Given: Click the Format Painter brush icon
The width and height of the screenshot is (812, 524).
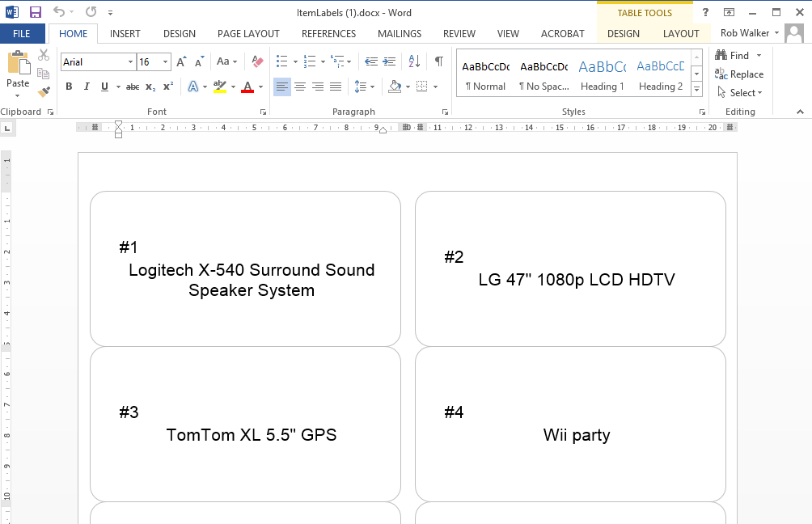Looking at the screenshot, I should coord(44,92).
